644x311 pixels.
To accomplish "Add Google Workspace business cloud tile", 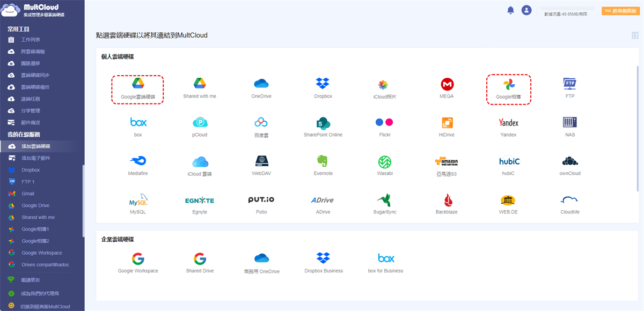I will pos(138,263).
